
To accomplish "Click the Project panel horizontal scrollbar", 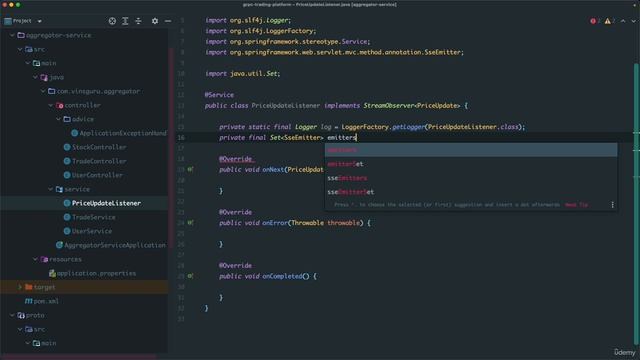I will (x=78, y=357).
